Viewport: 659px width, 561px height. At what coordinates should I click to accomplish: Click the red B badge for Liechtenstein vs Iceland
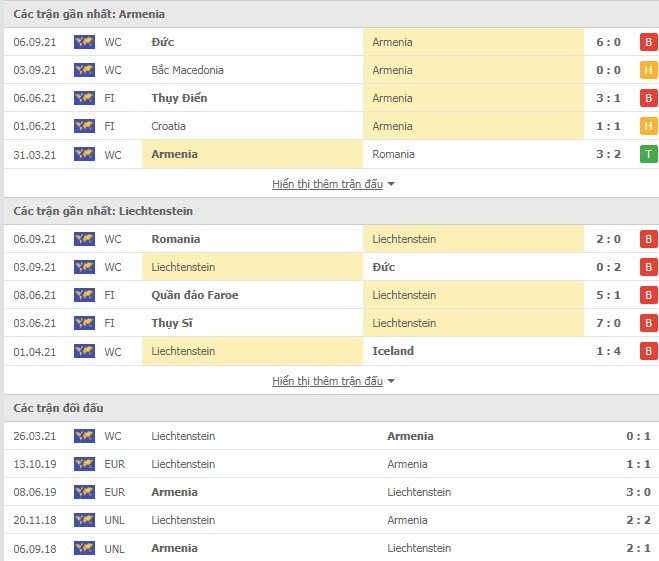[648, 351]
